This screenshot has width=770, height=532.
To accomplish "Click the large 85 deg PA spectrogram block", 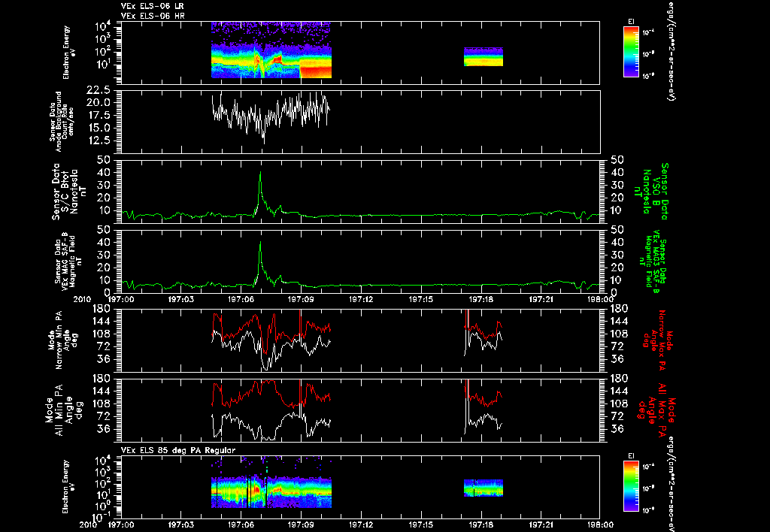I will coord(271,492).
